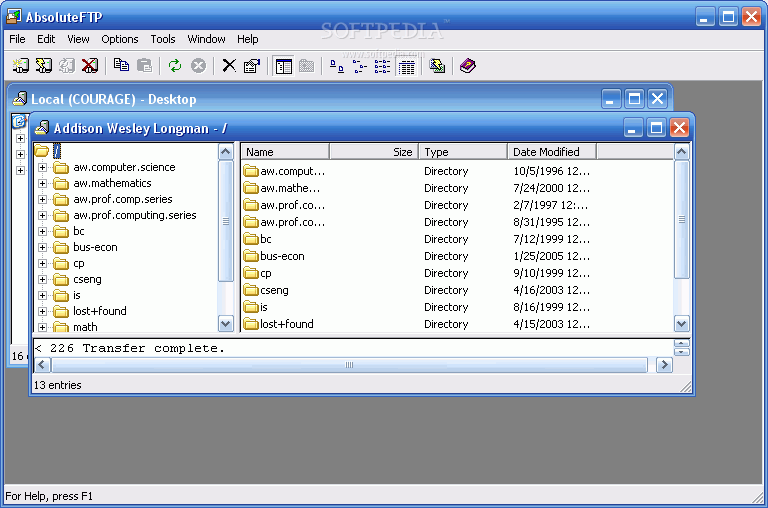
Task: Click the date 10/5/1996 cell
Action: (552, 171)
